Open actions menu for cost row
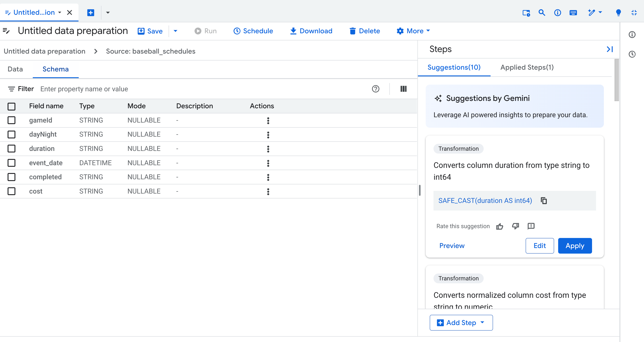 coord(268,192)
